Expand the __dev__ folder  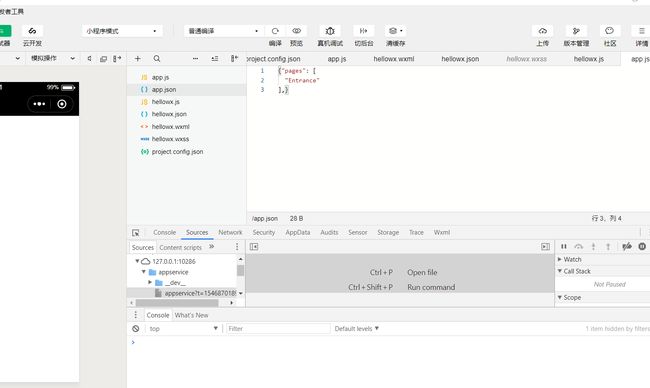click(150, 282)
